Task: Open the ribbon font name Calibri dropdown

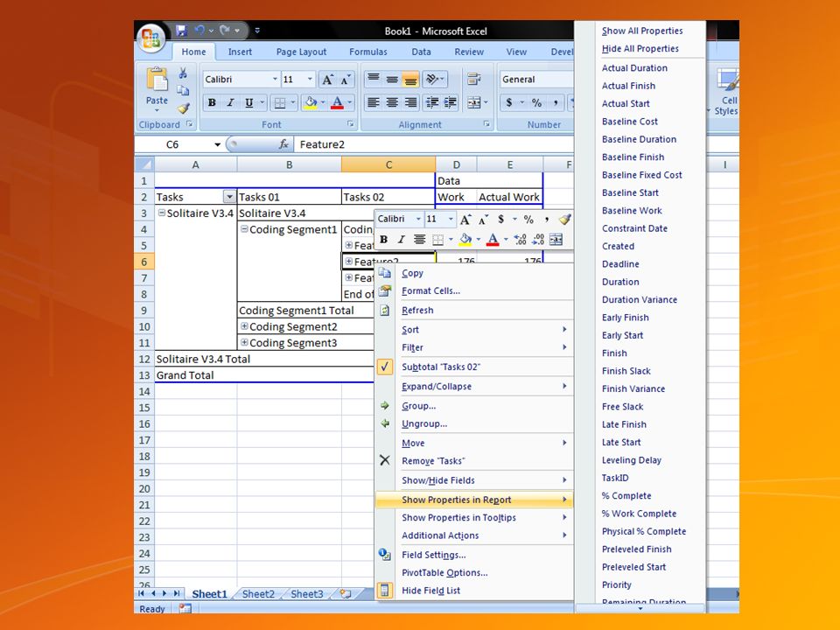Action: tap(275, 80)
